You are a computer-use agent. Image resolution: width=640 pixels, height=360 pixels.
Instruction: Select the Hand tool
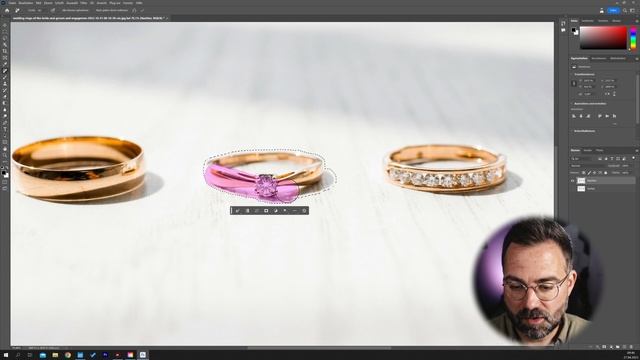point(5,148)
